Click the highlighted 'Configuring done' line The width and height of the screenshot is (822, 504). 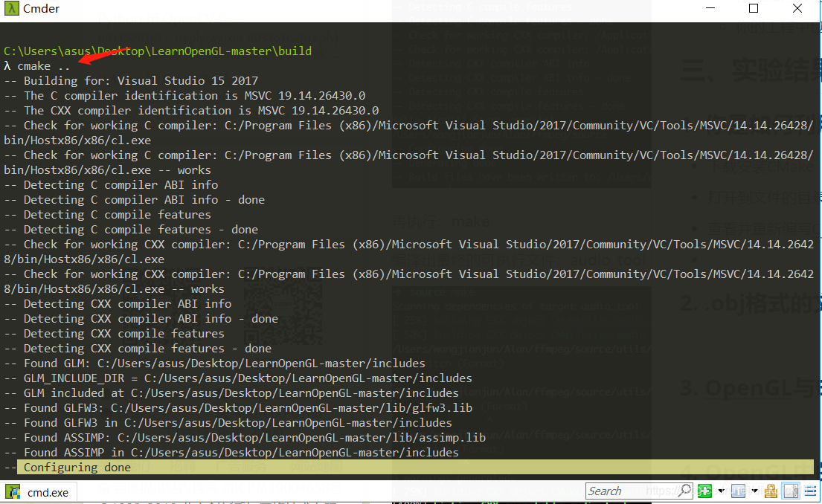tap(415, 468)
